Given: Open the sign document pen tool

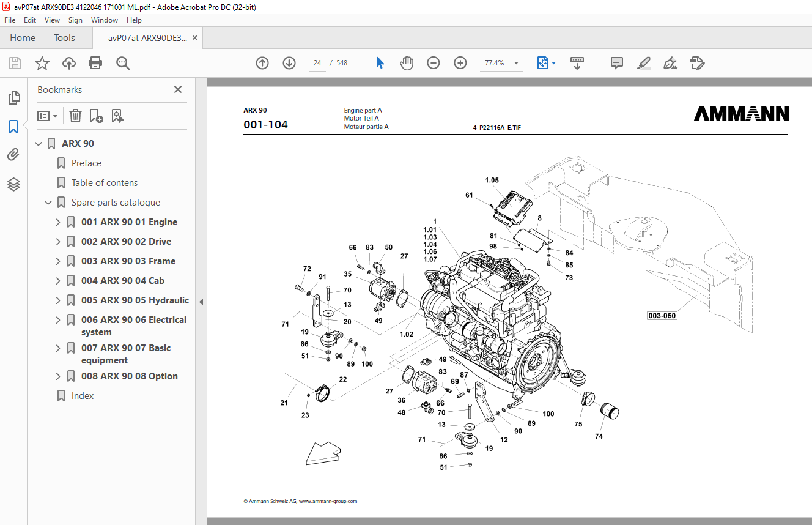Looking at the screenshot, I should point(670,63).
